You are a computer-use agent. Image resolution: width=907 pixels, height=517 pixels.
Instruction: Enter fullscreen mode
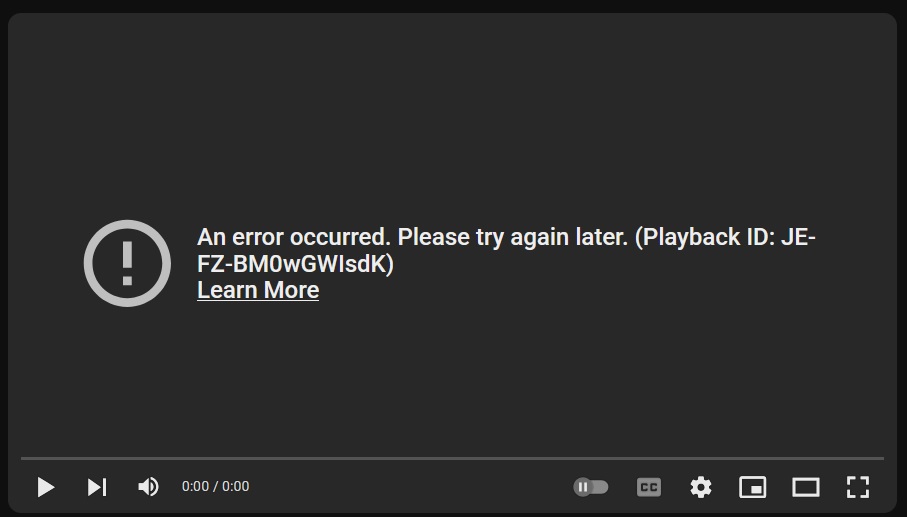pos(858,487)
